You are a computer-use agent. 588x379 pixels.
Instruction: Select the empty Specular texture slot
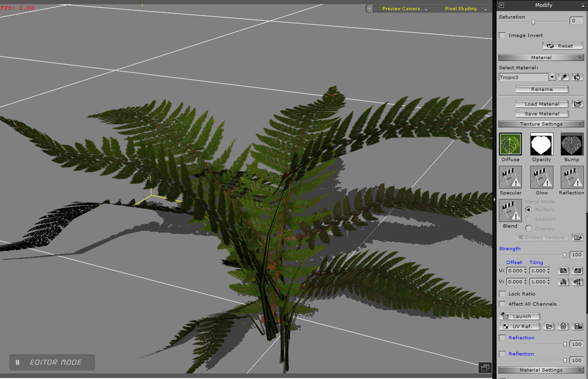click(510, 178)
